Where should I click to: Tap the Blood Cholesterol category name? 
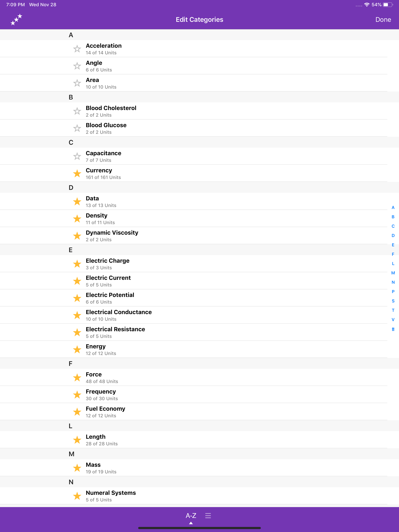pyautogui.click(x=111, y=108)
